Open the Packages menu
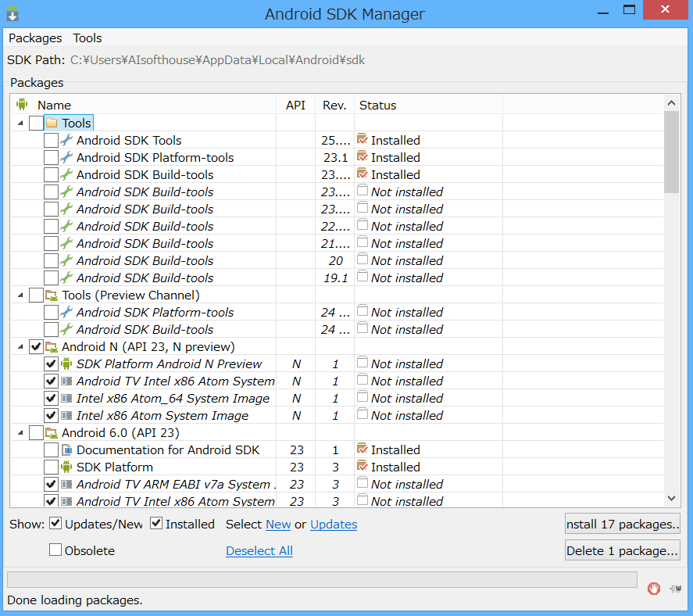693x616 pixels. click(35, 38)
